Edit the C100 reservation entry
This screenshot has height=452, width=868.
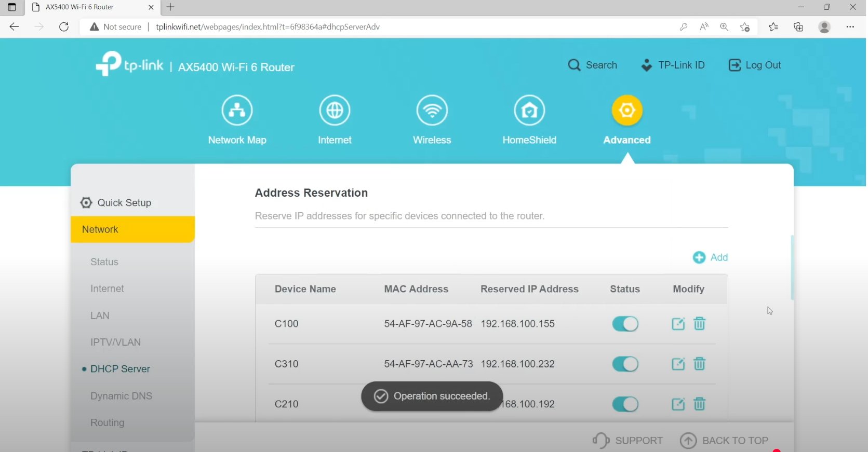coord(678,324)
